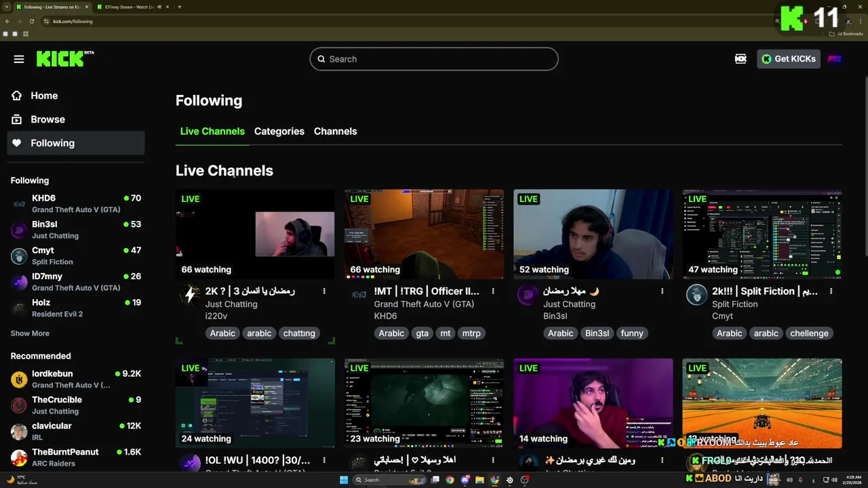This screenshot has height=488, width=868.
Task: Open Discord from the taskbar
Action: [465, 480]
